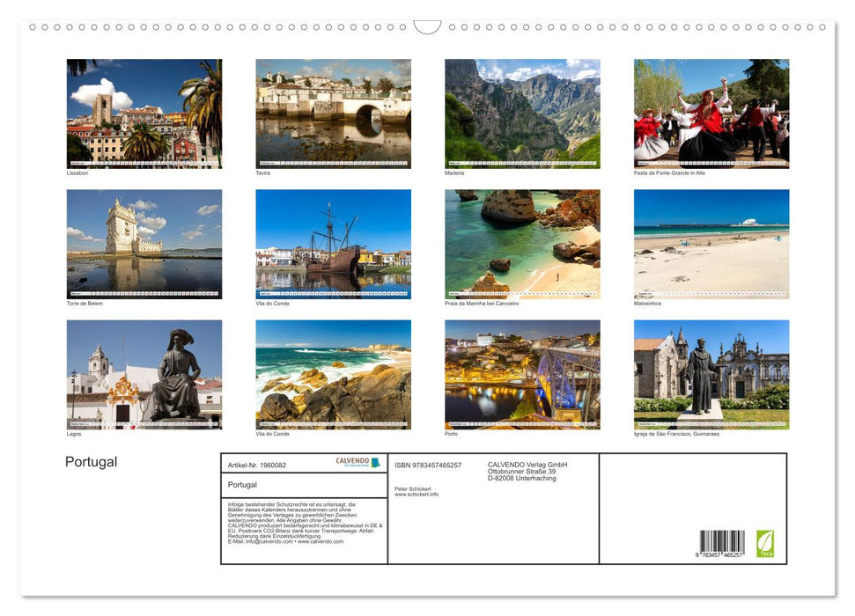Visit the www.schickert.info website link

click(x=417, y=495)
